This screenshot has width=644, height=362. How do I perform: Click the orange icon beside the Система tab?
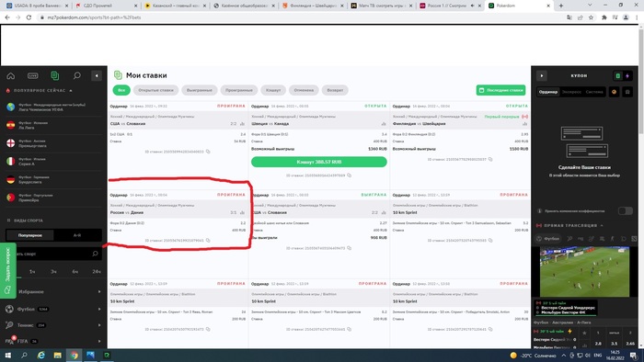coord(614,92)
